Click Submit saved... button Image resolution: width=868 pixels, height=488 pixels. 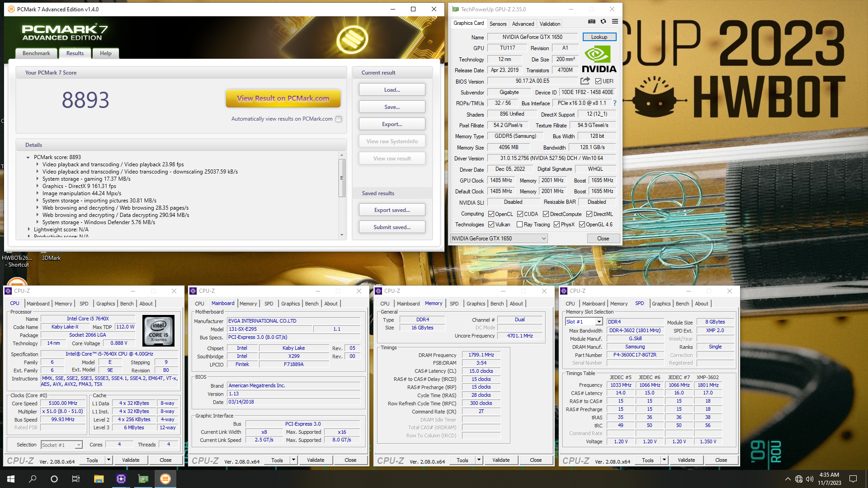392,227
